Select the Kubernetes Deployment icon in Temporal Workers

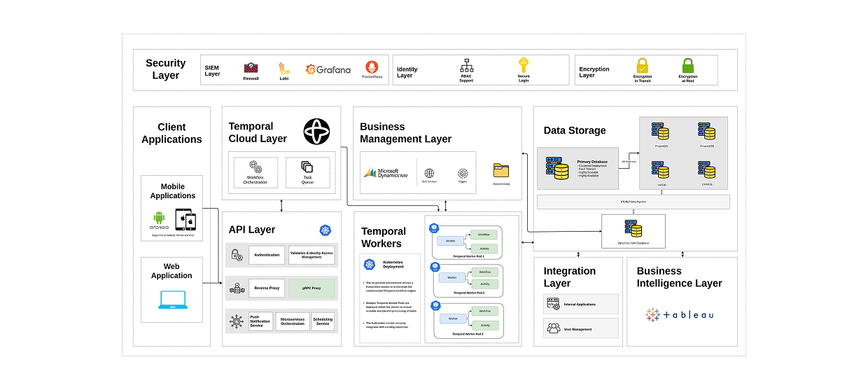pos(370,265)
